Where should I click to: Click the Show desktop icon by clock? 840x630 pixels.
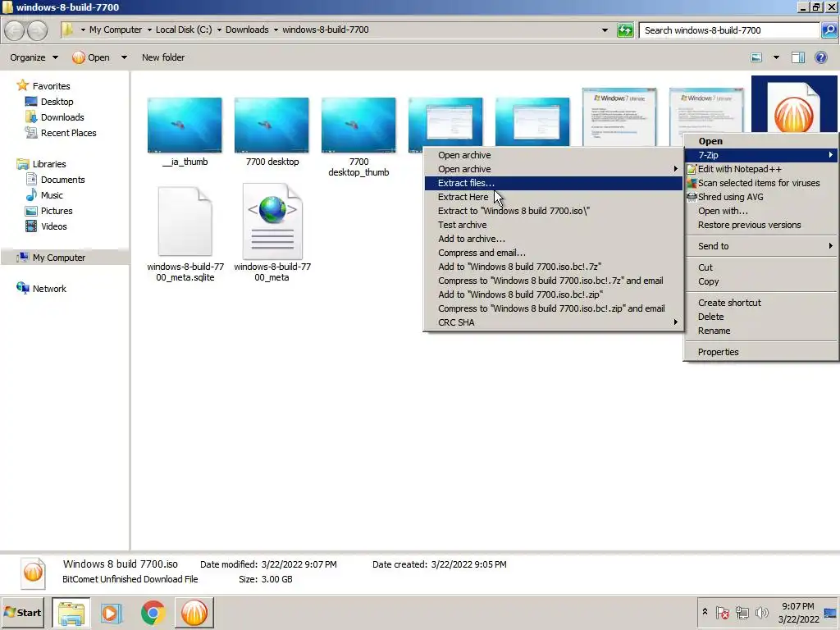tap(830, 612)
